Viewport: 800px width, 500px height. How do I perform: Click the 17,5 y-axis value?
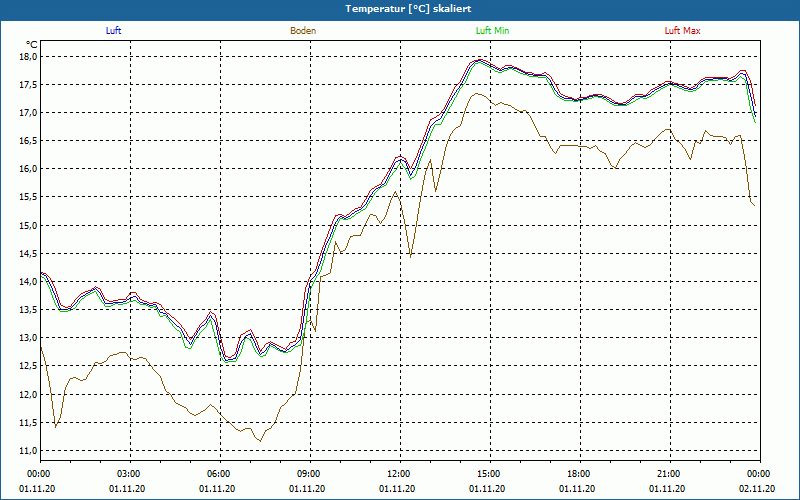29,85
